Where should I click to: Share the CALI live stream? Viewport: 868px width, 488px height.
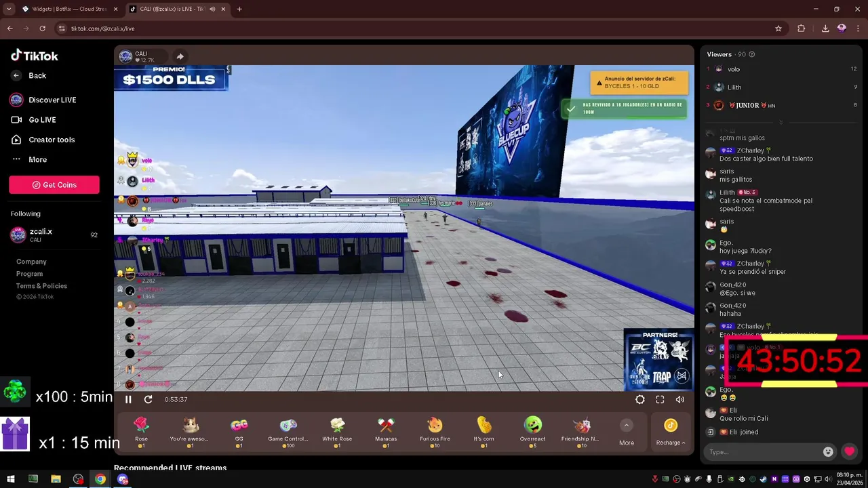point(180,56)
